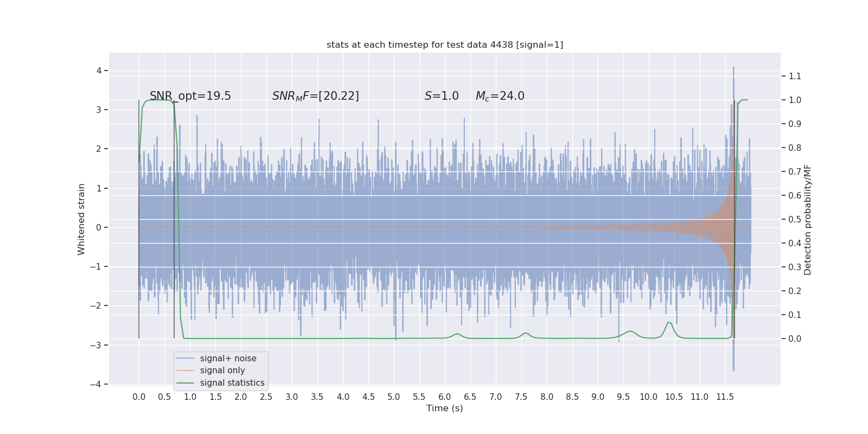868x434 pixels.
Task: Click the vertical marker line near 0.7 s
Action: point(174,219)
